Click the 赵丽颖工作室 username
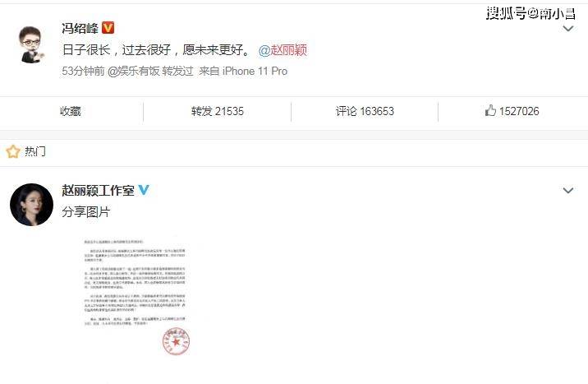588x384 pixels. pos(99,190)
